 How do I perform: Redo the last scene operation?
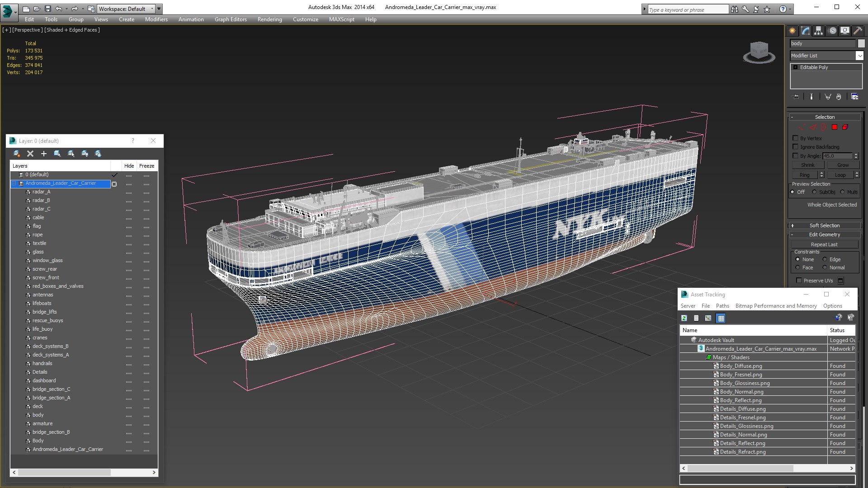(x=75, y=9)
